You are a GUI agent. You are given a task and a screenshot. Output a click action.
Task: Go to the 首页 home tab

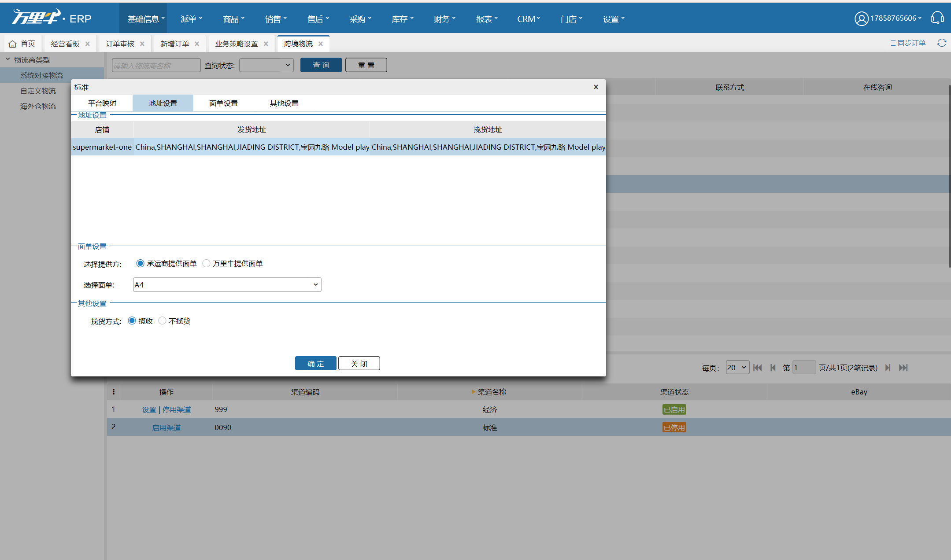tap(22, 44)
